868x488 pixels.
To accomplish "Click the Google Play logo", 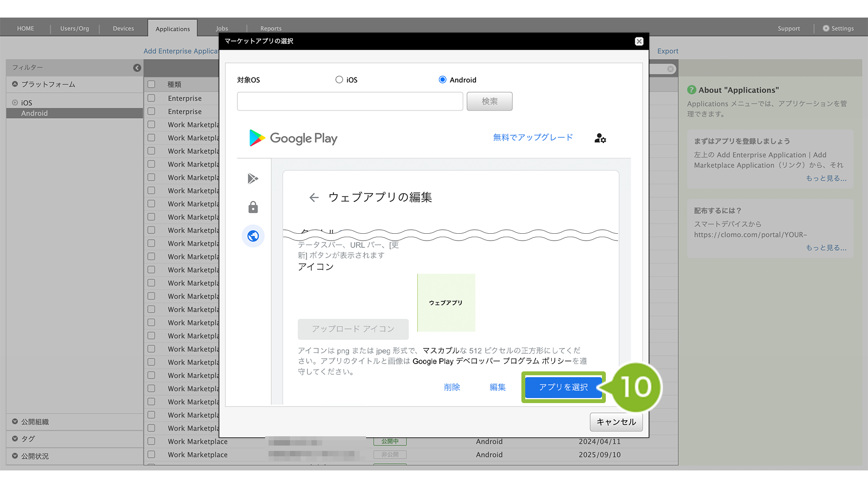I will click(x=293, y=138).
